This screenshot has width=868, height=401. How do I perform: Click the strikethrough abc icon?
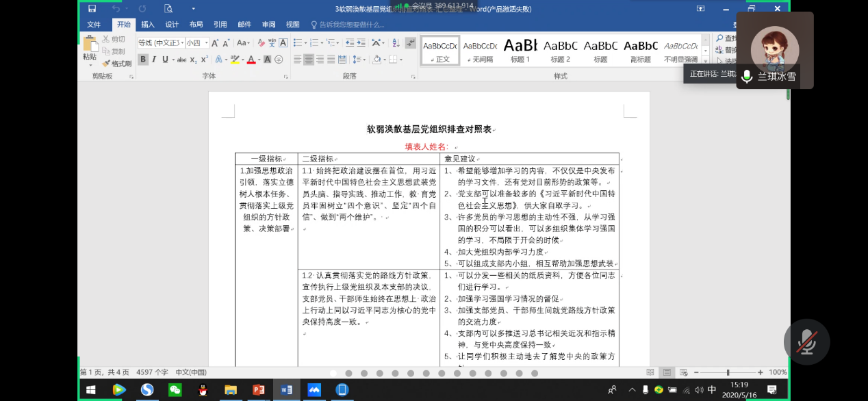[x=181, y=60]
